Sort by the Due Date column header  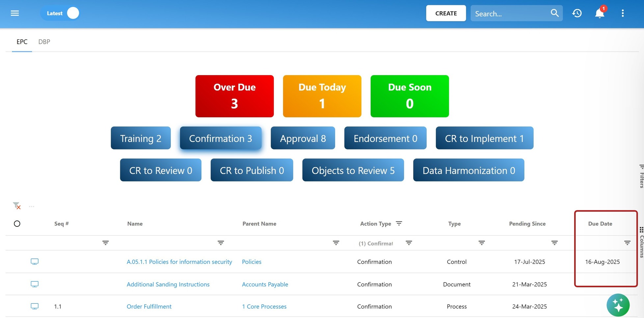tap(600, 224)
